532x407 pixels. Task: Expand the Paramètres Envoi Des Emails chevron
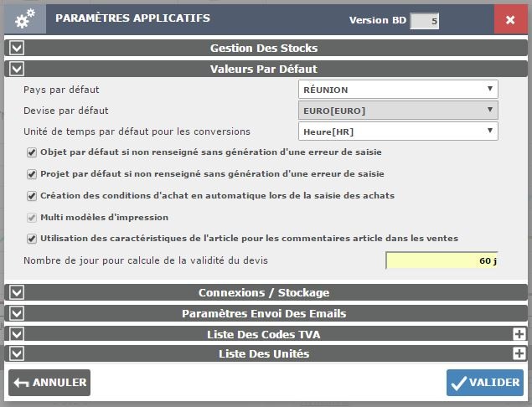tap(17, 313)
